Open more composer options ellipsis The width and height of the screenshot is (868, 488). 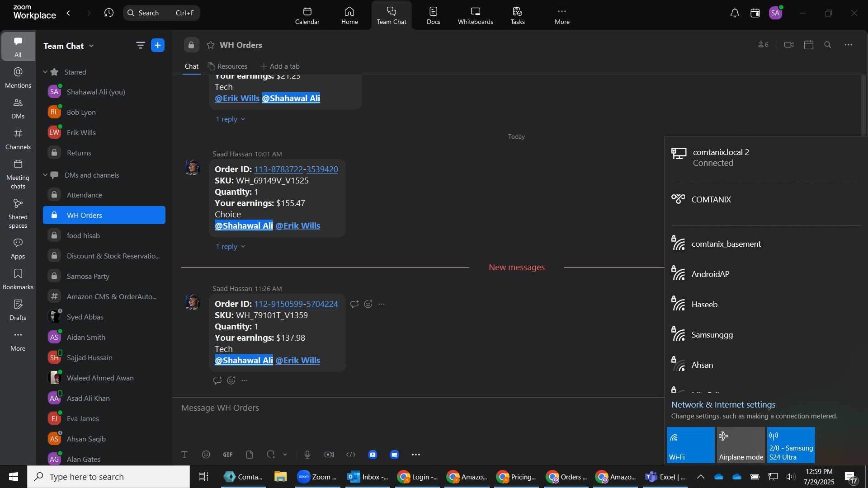[416, 455]
